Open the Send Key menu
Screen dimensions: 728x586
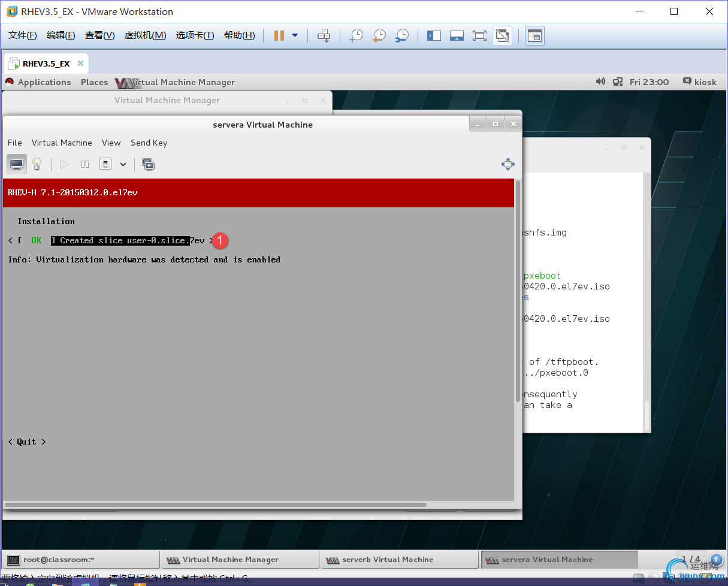[x=149, y=143]
